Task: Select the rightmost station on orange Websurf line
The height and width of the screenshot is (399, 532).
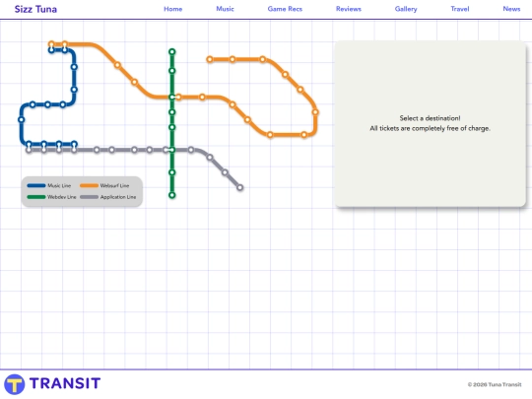Action: point(315,112)
